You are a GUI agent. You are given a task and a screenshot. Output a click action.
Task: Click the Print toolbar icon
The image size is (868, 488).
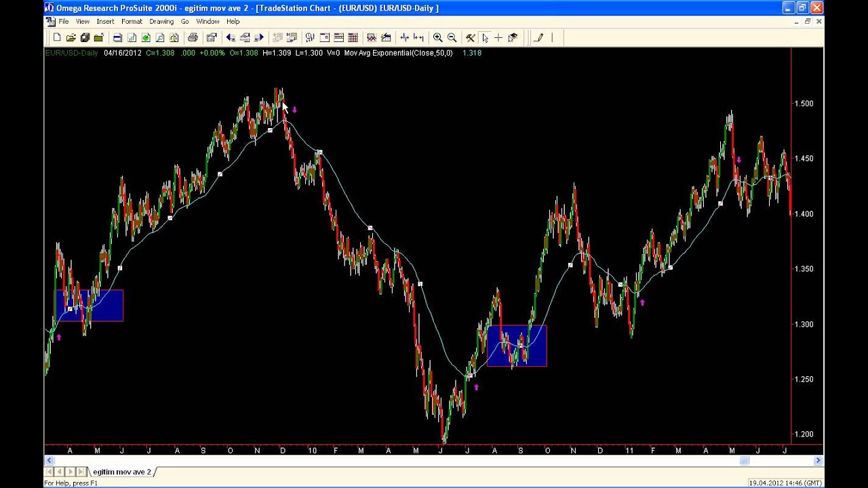[x=193, y=38]
